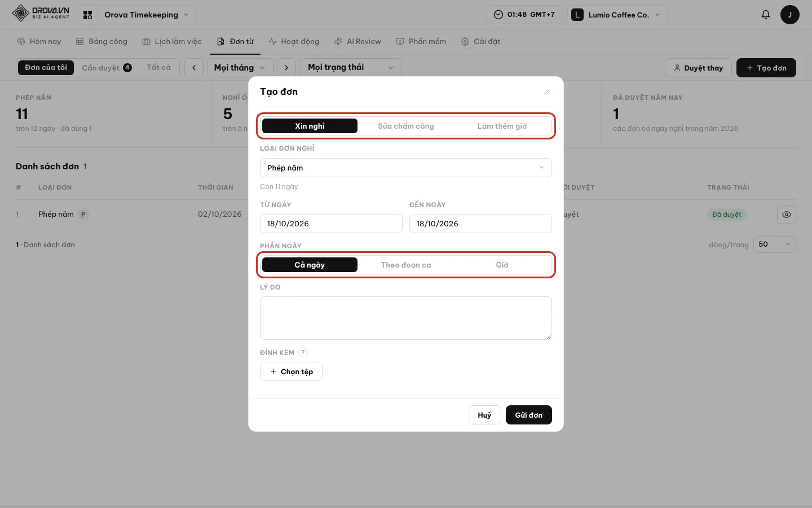
Task: Open the Phần mềm tab
Action: [x=421, y=41]
